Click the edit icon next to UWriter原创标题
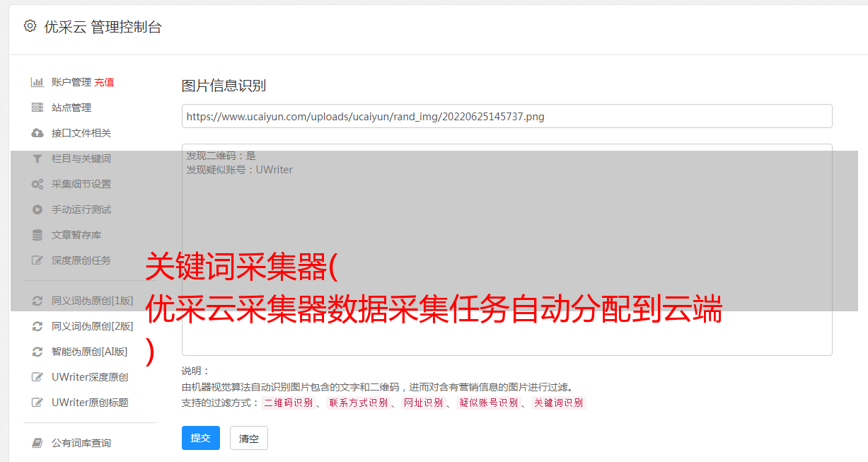Viewport: 868px width, 462px height. tap(37, 403)
